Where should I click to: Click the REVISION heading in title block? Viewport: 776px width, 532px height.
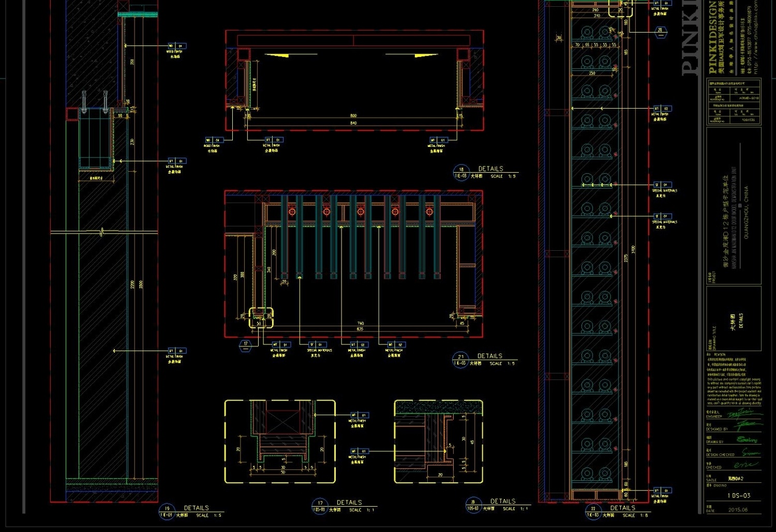(x=719, y=355)
